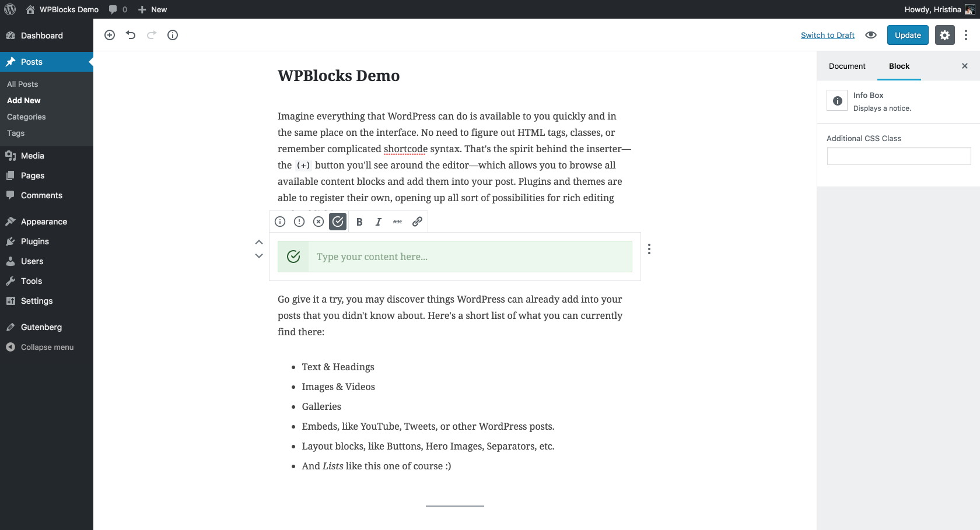This screenshot has width=980, height=530.
Task: Go to All Posts
Action: [x=23, y=84]
